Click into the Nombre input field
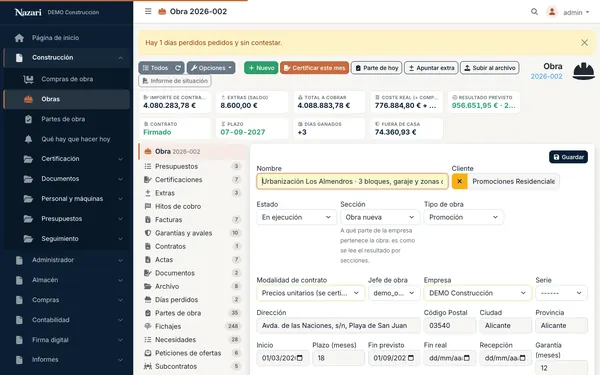 point(352,181)
